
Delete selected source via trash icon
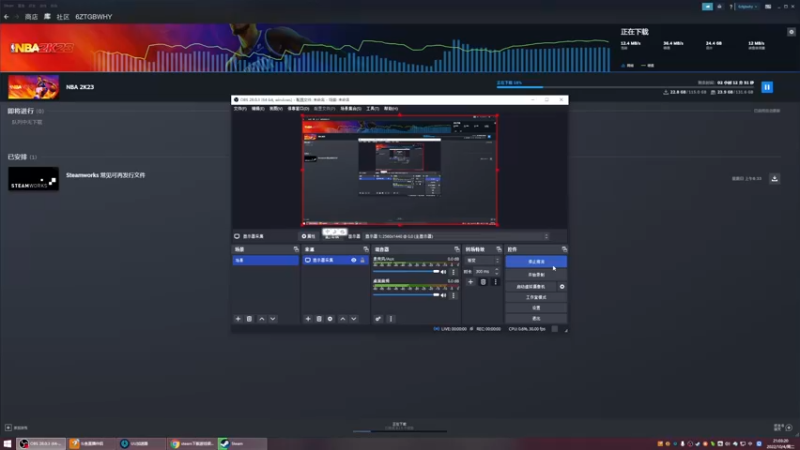tap(319, 319)
